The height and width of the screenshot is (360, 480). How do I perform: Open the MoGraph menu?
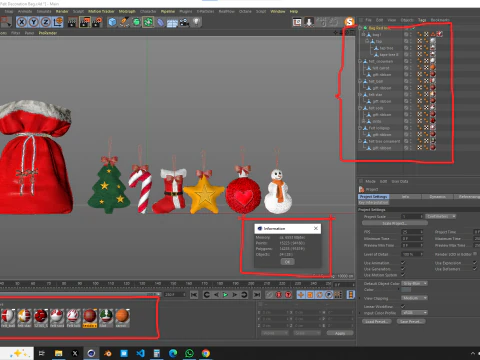tap(127, 11)
